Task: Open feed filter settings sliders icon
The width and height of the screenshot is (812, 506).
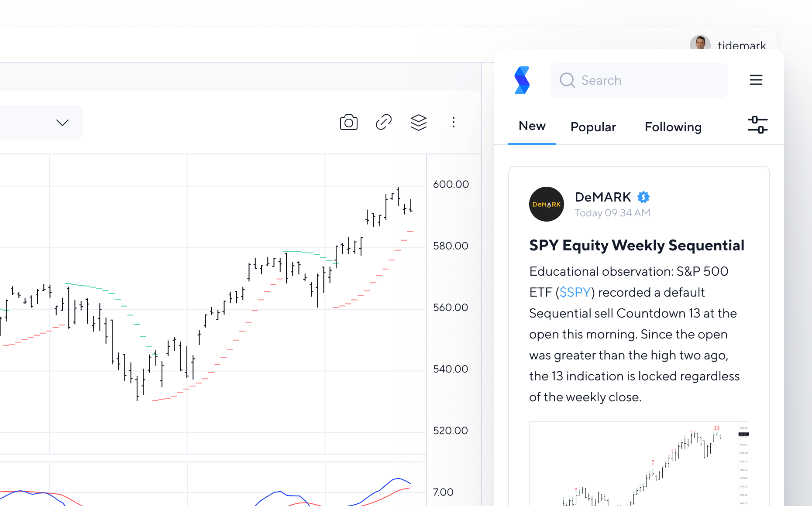Action: 758,125
